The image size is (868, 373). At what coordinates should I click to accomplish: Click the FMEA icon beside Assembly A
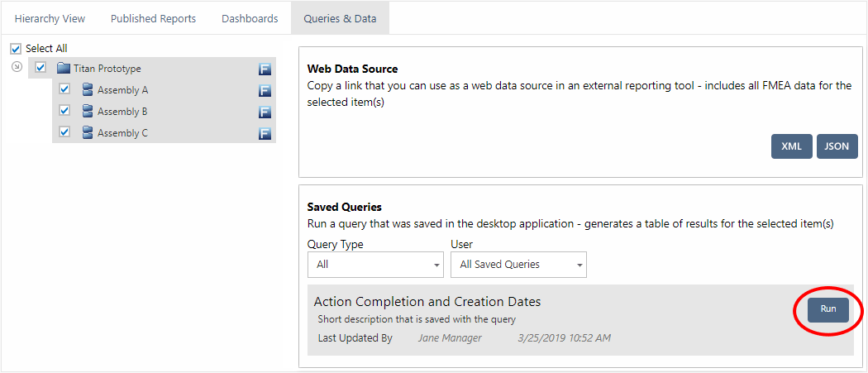[265, 91]
